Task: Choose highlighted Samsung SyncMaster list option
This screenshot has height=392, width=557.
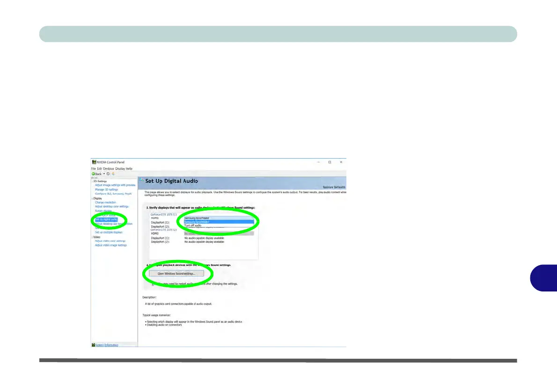Action: click(219, 222)
